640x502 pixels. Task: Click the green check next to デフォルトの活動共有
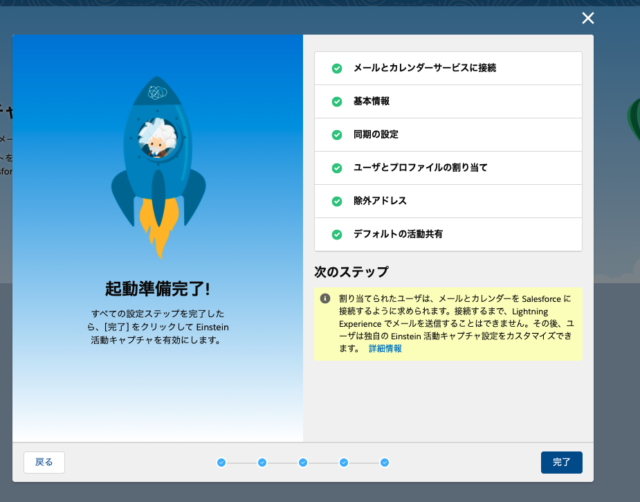[337, 235]
